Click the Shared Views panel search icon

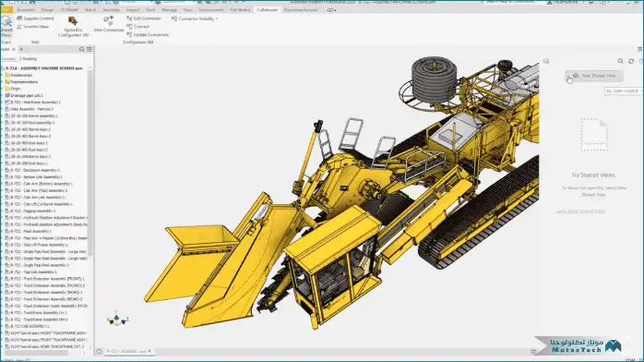click(621, 61)
